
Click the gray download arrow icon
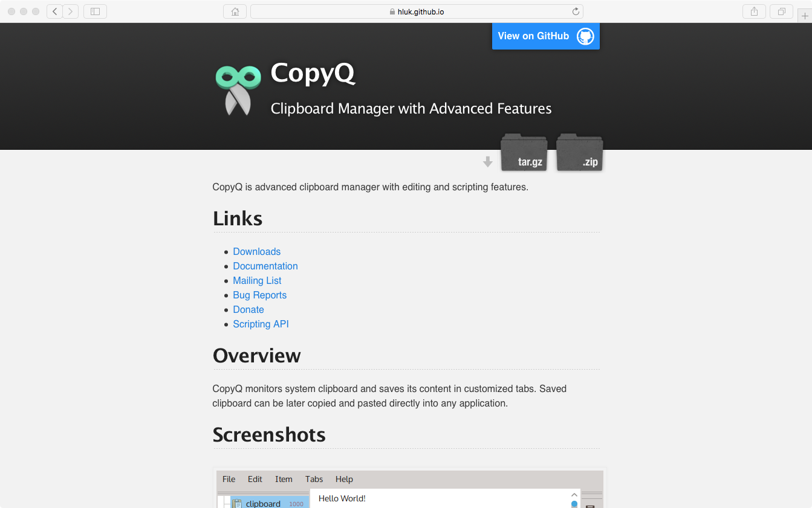[487, 161]
